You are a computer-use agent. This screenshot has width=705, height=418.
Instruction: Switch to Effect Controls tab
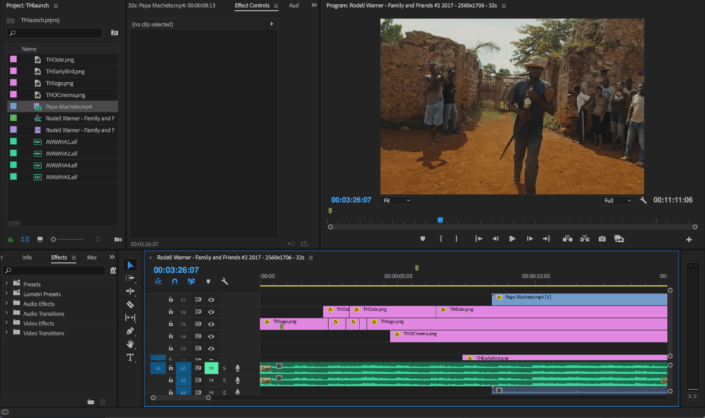point(252,5)
